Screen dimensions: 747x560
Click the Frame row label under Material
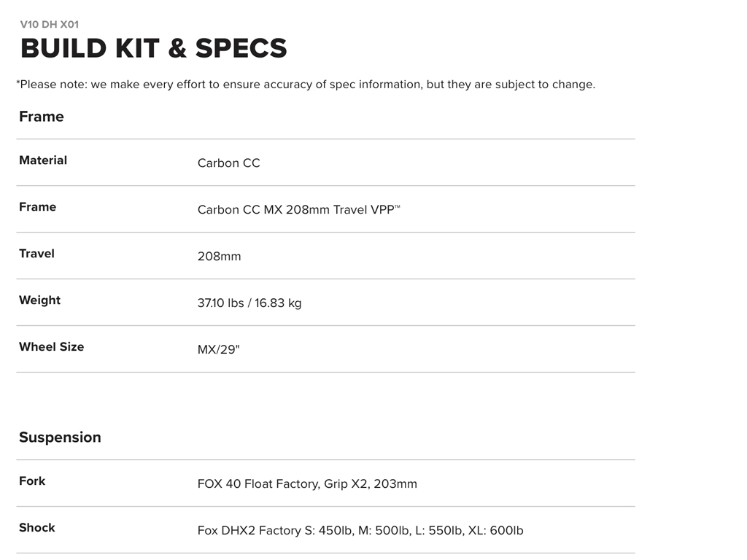coord(37,207)
